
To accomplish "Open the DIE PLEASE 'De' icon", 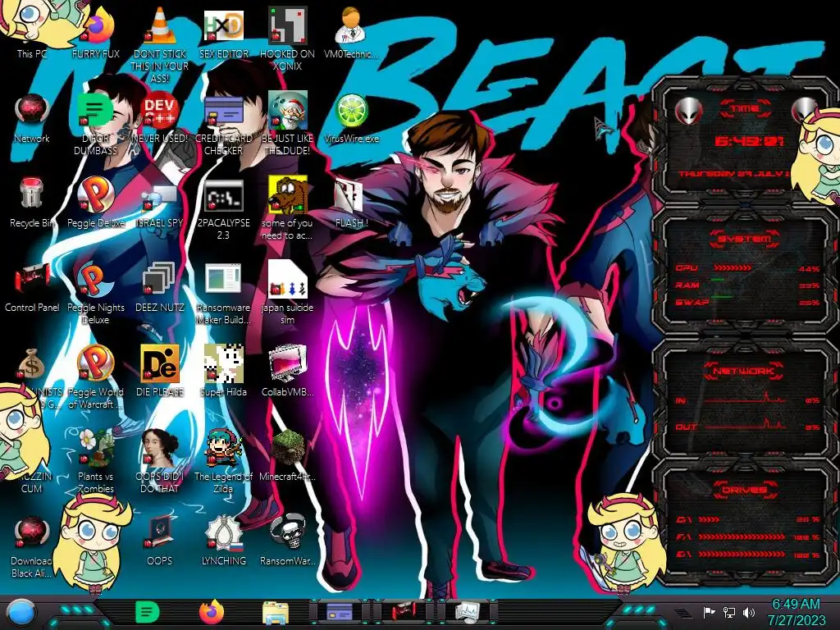I will pos(160,364).
